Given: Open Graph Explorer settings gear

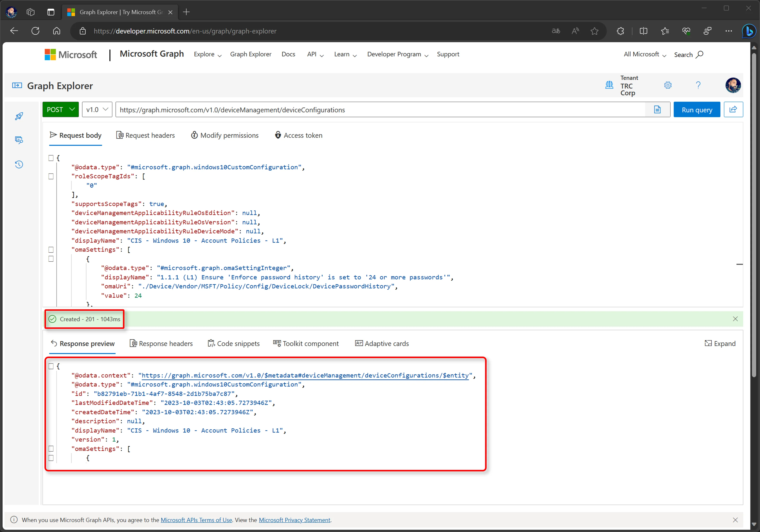Looking at the screenshot, I should point(668,85).
